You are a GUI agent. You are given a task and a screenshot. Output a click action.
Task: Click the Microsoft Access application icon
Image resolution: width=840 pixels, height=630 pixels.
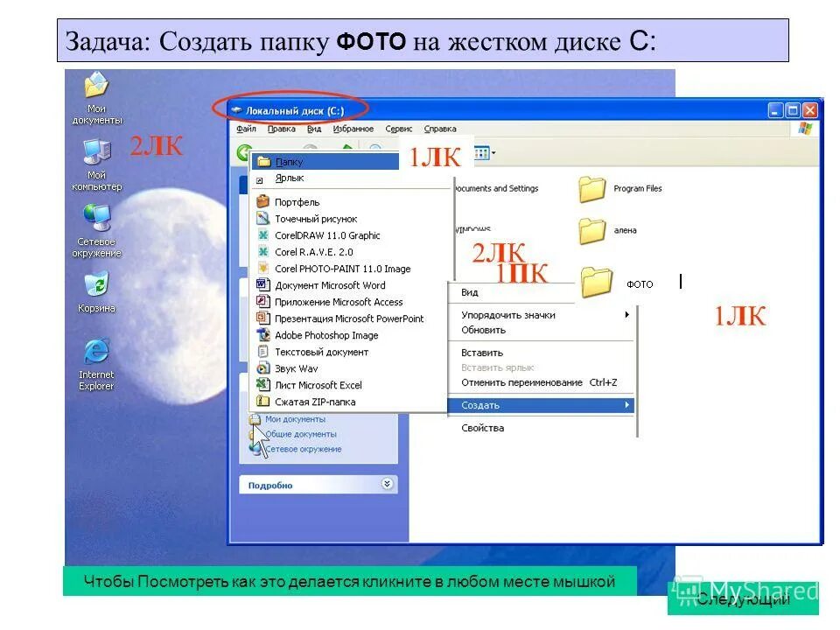[263, 302]
